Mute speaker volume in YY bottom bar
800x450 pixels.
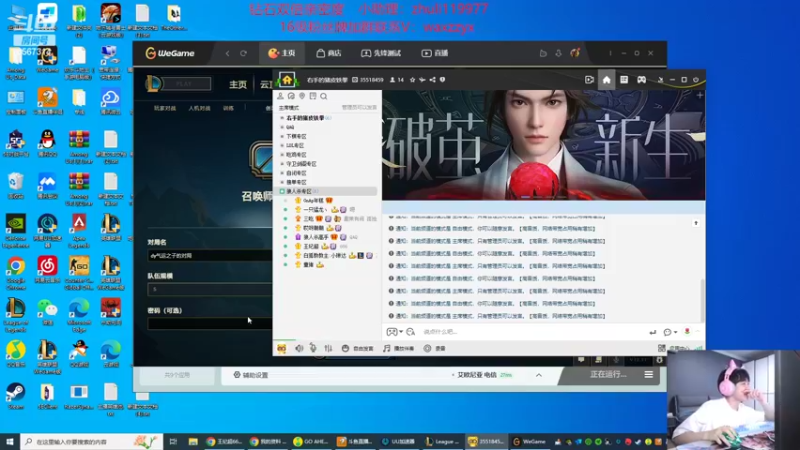point(299,348)
